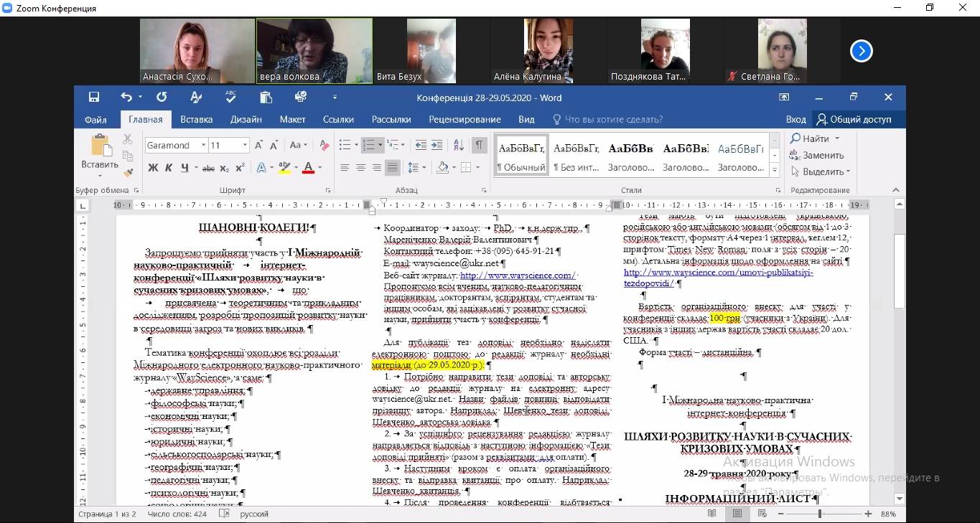Run the spelling check from Quick Access
The image size is (980, 523).
[230, 98]
